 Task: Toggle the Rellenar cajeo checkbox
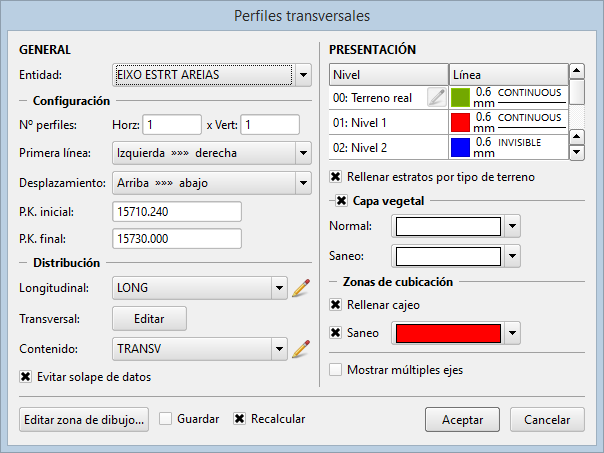pos(336,305)
